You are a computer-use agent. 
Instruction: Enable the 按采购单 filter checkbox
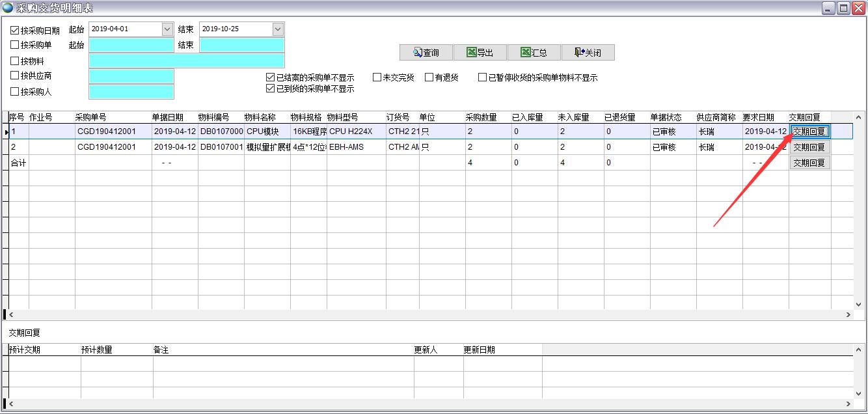pos(13,46)
